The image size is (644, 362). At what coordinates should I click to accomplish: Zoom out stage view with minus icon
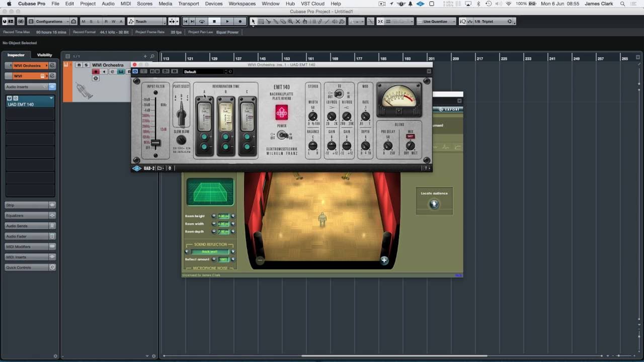260,260
